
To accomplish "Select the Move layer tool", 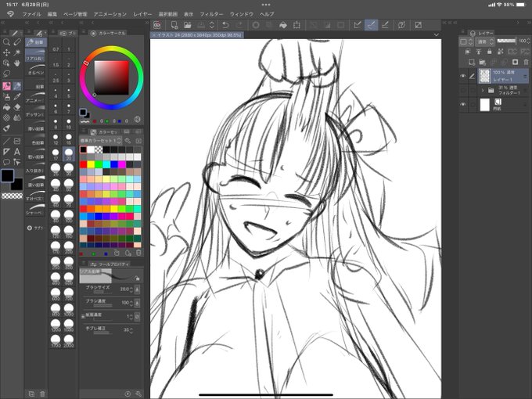I will 6,52.
